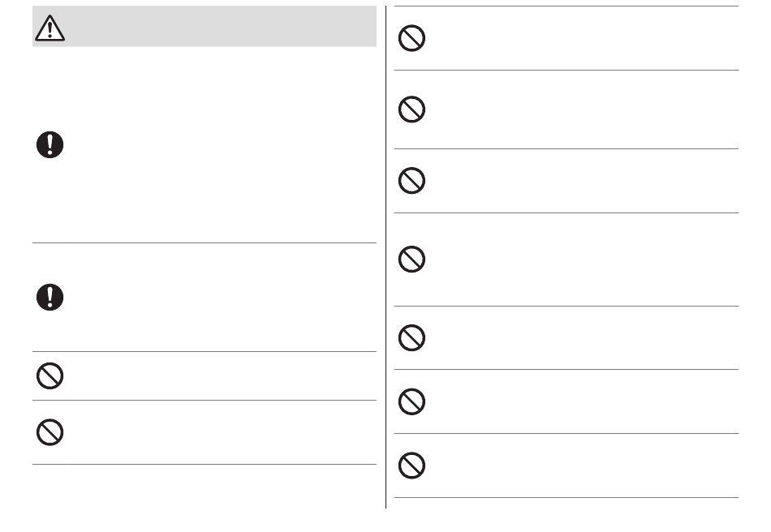Viewport: 771px width, 532px height.
Task: Click the line under the bottom left prohibition icon
Action: tap(205, 464)
